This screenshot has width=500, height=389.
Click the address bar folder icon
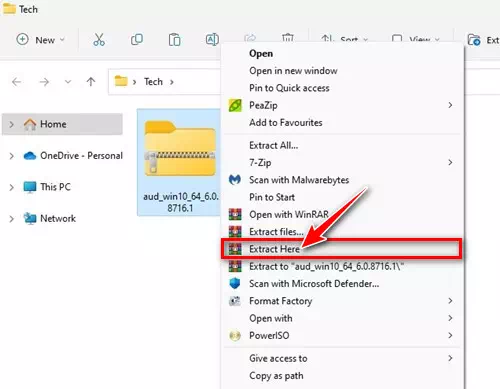coord(121,81)
